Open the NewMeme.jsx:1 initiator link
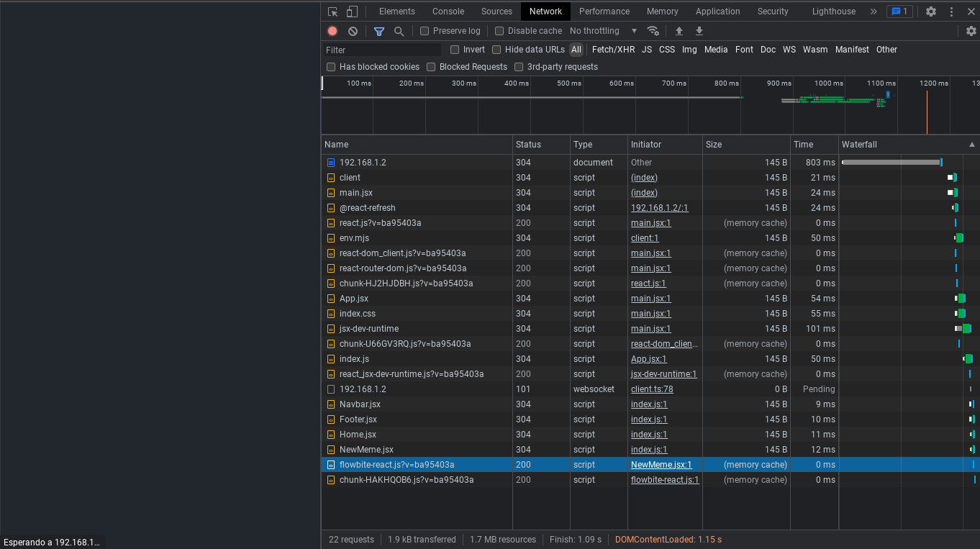 [x=661, y=464]
